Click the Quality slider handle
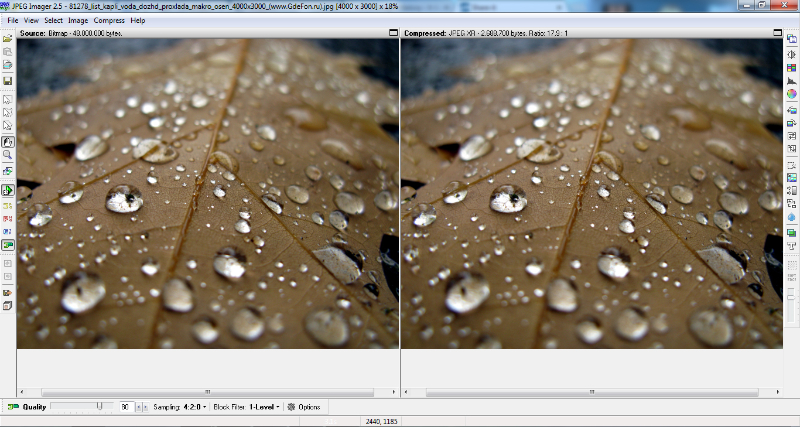Viewport: 800px width, 427px height. (x=100, y=407)
